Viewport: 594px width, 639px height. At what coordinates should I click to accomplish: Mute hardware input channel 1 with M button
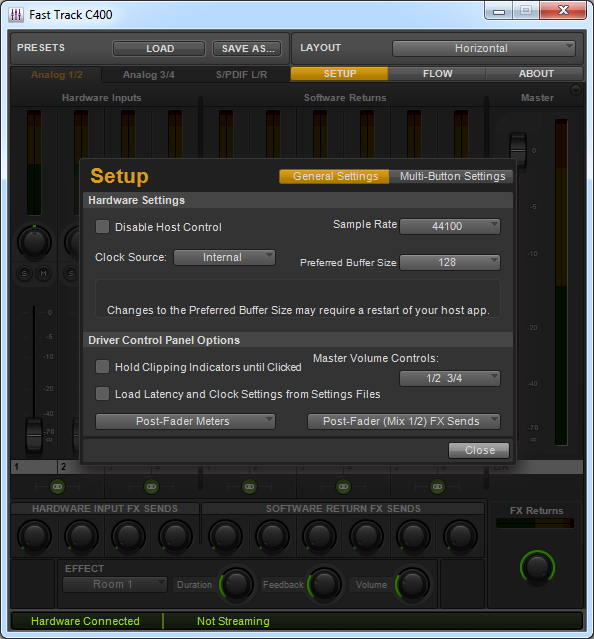point(44,273)
